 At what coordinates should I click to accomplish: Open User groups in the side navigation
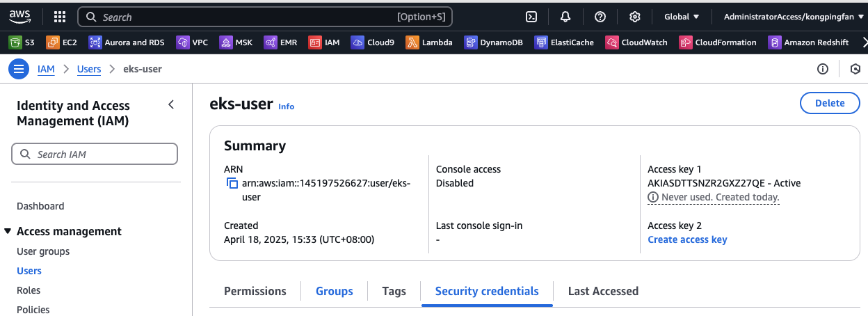point(43,251)
